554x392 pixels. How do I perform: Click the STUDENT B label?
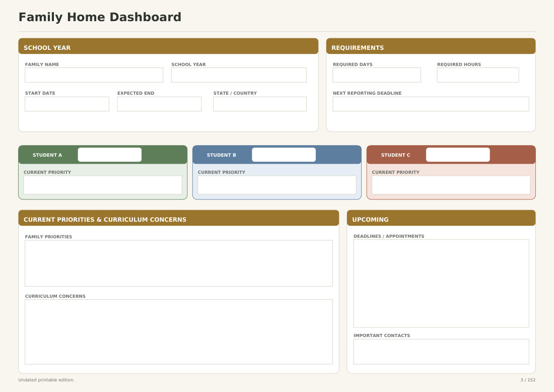tap(222, 155)
